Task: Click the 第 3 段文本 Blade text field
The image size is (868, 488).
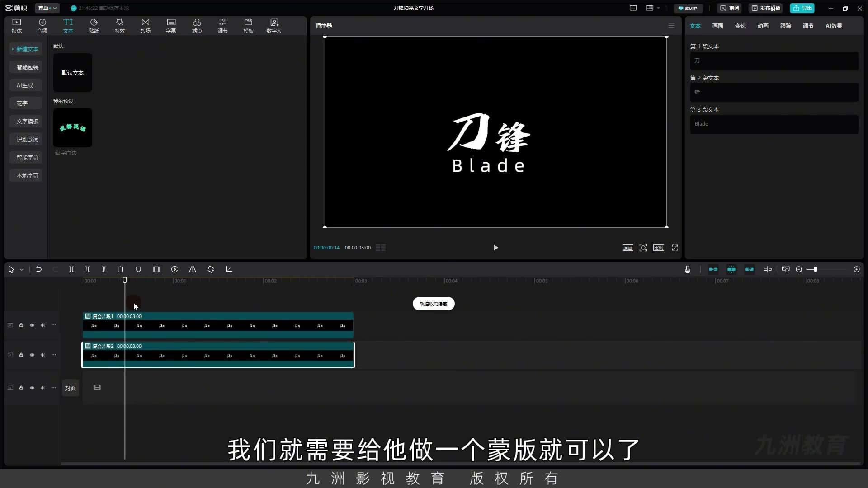Action: tap(774, 124)
